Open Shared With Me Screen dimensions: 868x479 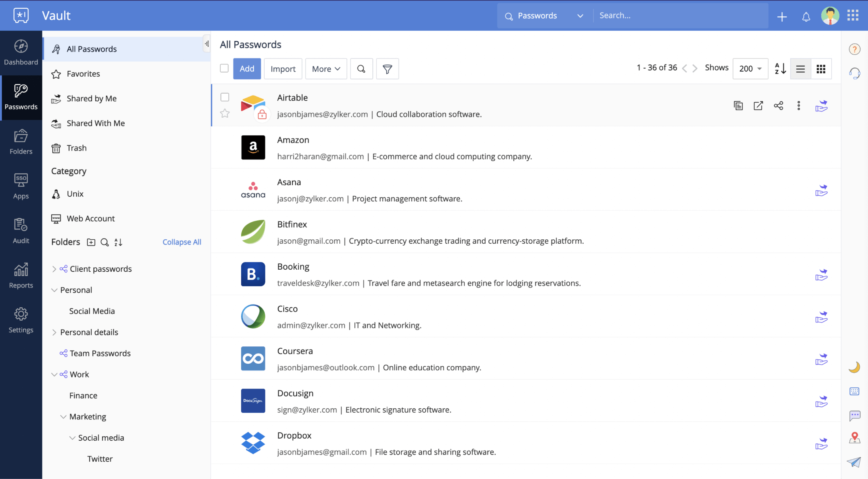tap(126, 123)
